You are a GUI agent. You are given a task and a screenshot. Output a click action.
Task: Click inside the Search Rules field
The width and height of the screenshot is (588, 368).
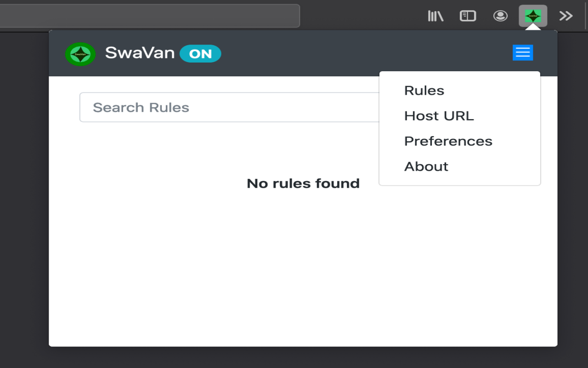(x=207, y=107)
